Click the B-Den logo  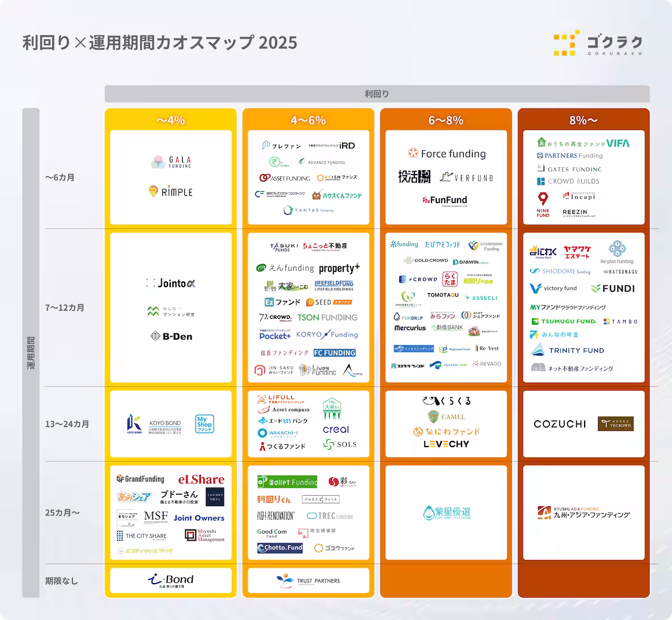coord(171,336)
